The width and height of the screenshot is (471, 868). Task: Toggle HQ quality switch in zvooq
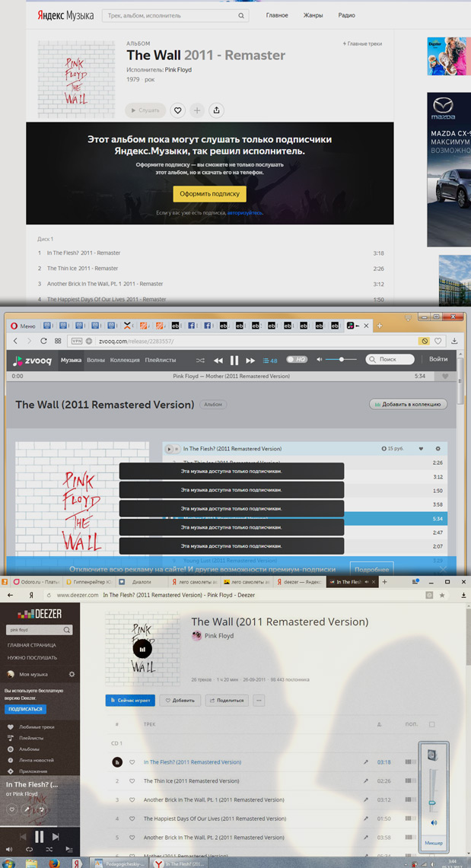tap(297, 360)
